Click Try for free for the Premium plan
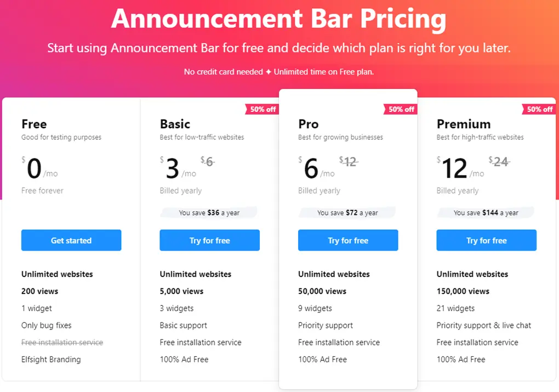The height and width of the screenshot is (392, 559). 486,240
